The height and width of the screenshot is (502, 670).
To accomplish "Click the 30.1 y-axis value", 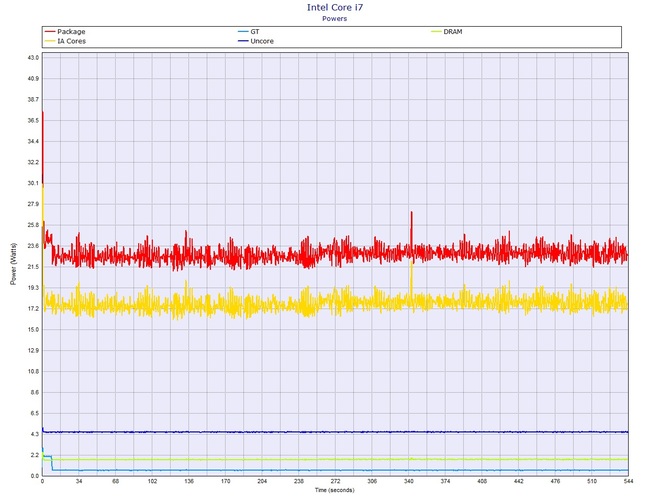I will (33, 183).
